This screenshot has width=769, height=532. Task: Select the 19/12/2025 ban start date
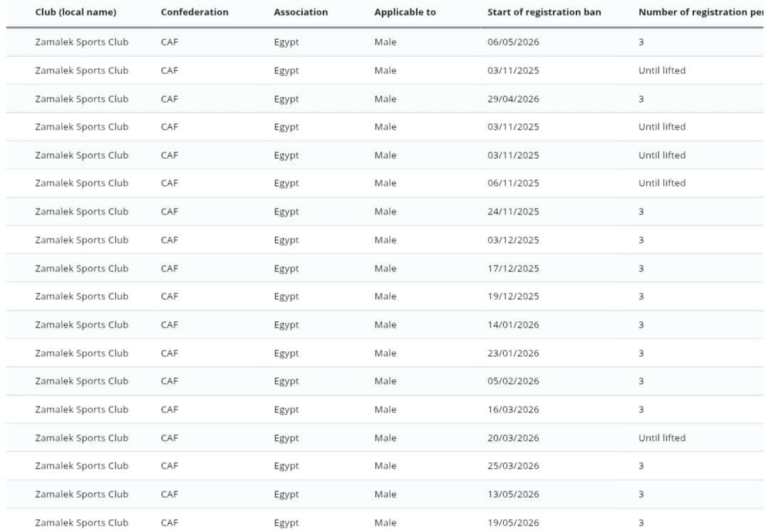coord(513,296)
